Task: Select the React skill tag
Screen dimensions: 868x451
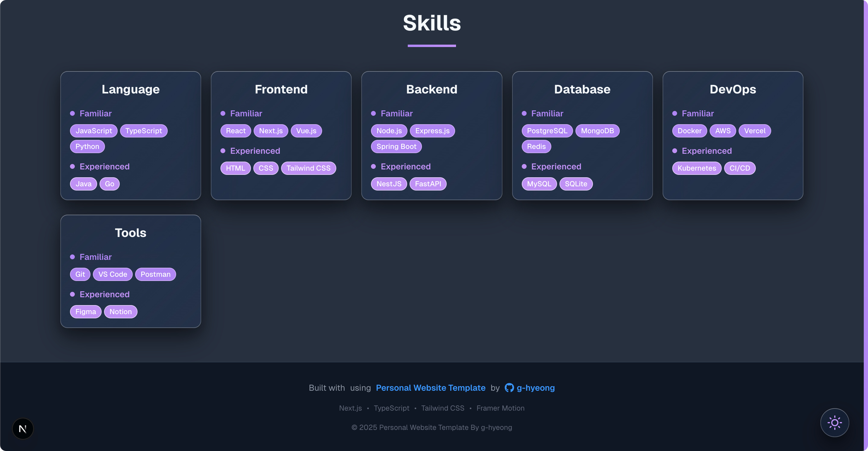Action: (236, 131)
